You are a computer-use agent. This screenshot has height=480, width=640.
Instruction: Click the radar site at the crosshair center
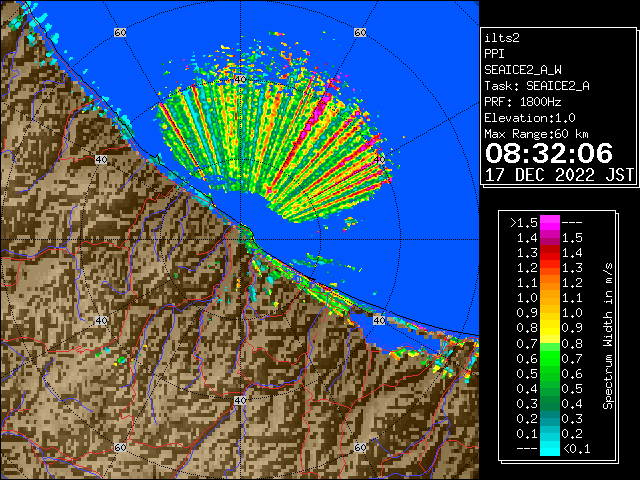click(x=240, y=240)
